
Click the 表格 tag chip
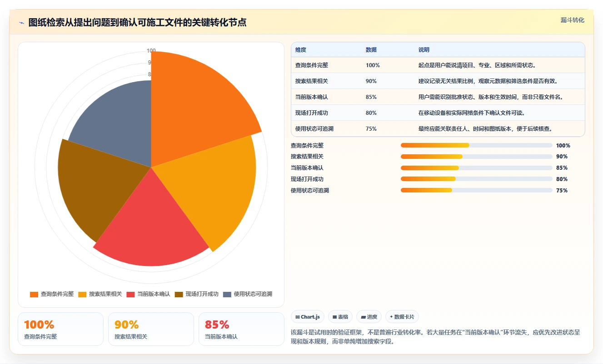click(x=340, y=317)
